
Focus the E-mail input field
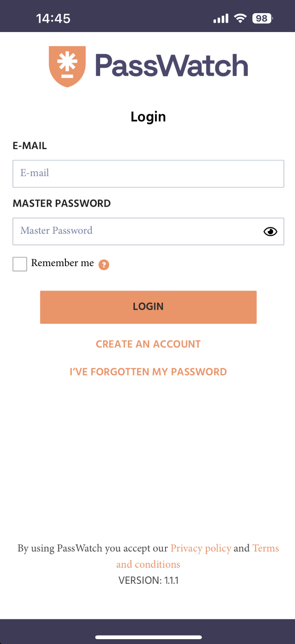click(148, 174)
